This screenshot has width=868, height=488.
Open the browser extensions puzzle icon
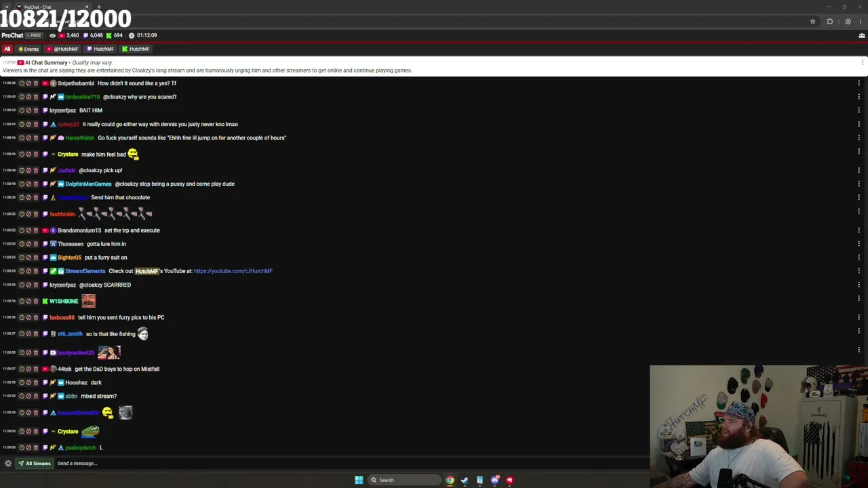click(x=830, y=22)
